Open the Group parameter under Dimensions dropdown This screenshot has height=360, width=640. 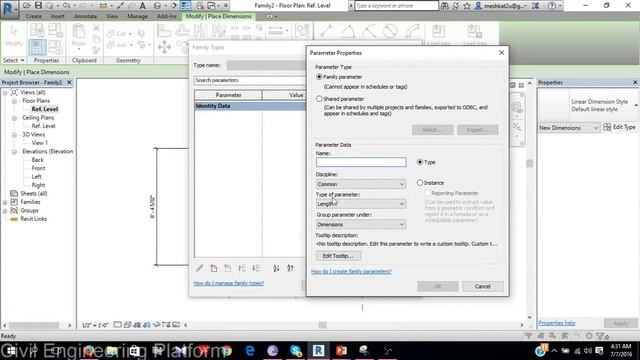(361, 224)
